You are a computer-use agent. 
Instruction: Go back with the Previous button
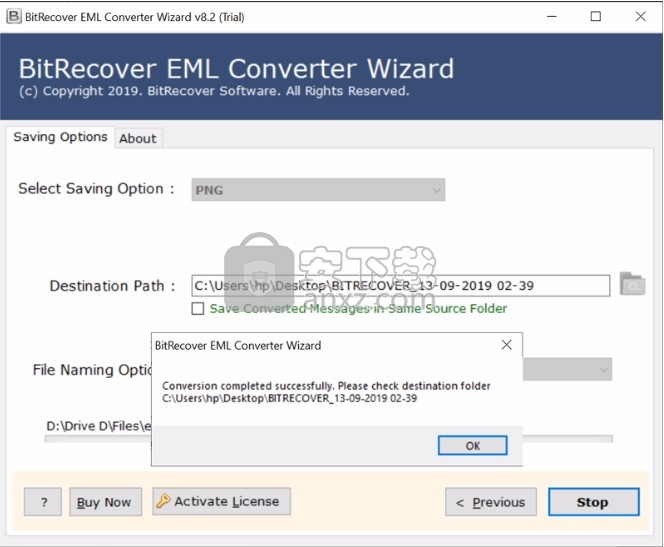[491, 502]
